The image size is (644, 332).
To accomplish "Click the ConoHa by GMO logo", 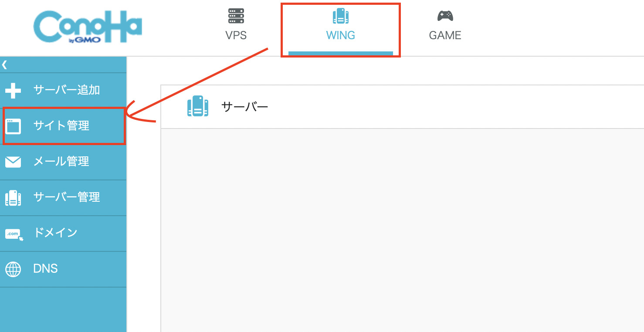I will pyautogui.click(x=88, y=27).
